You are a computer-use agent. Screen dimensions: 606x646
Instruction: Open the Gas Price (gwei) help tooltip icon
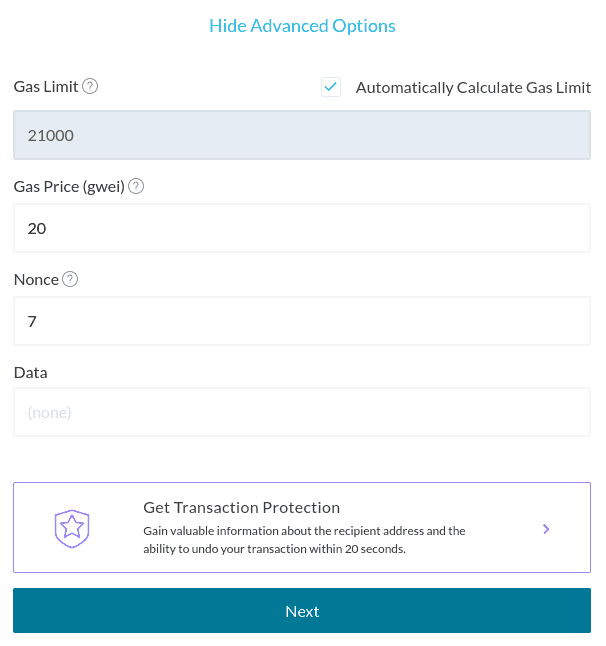pos(136,186)
